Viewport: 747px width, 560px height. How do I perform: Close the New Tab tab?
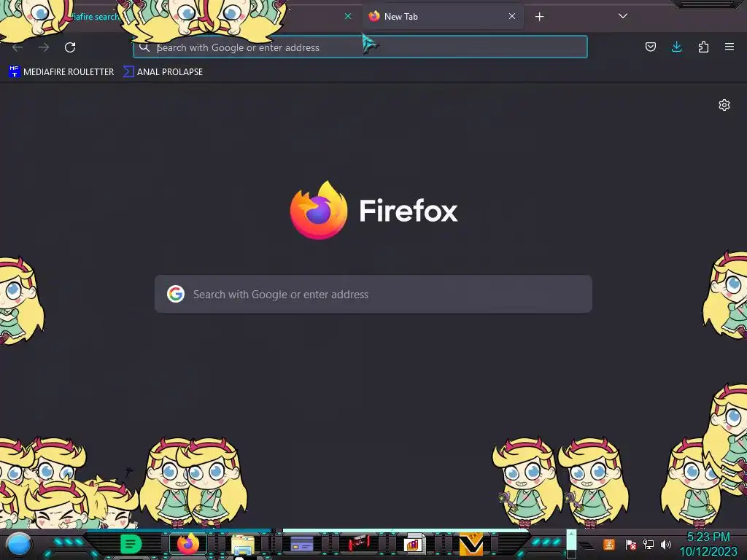(512, 16)
